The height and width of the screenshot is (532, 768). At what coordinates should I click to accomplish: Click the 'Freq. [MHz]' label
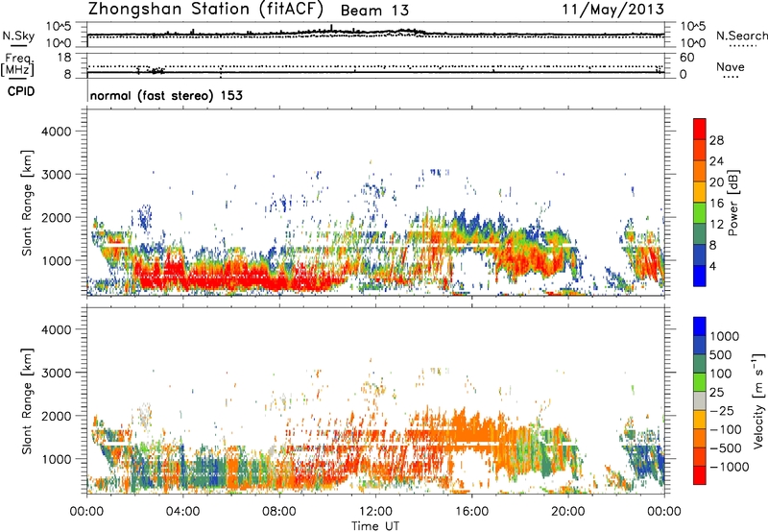18,65
